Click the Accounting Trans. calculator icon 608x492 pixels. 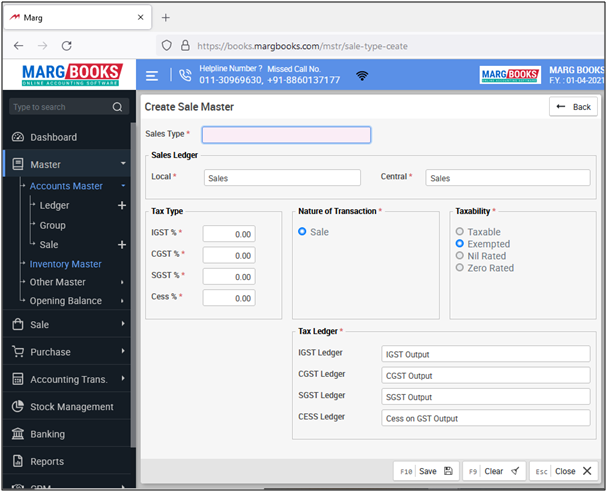coord(18,379)
